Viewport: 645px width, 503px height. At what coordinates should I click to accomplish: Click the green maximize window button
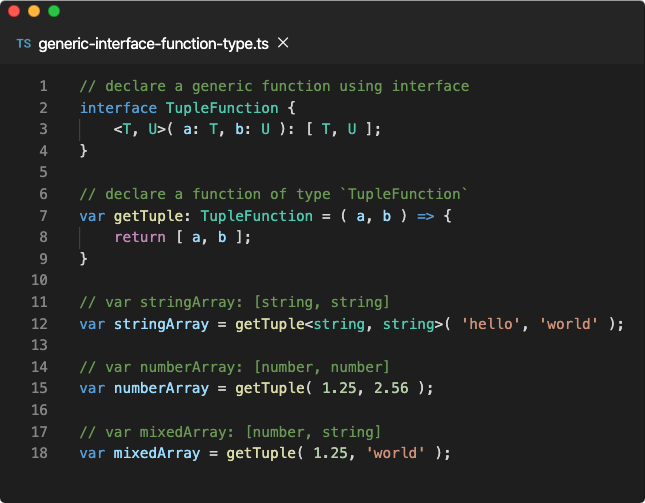point(54,11)
